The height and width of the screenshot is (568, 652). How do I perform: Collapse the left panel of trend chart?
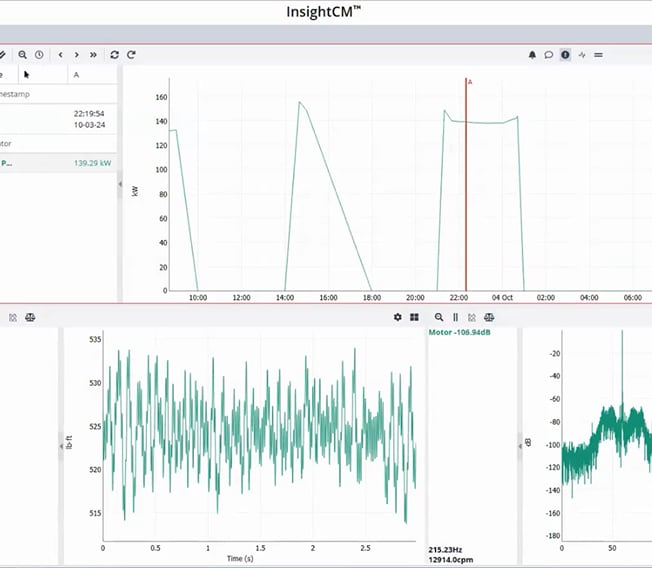(x=120, y=185)
